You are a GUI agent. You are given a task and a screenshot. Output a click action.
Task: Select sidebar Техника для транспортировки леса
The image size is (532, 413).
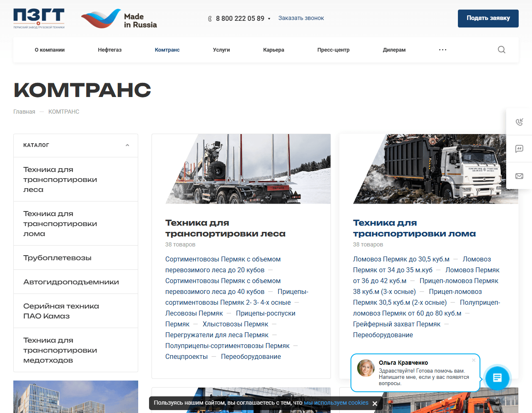point(76,179)
